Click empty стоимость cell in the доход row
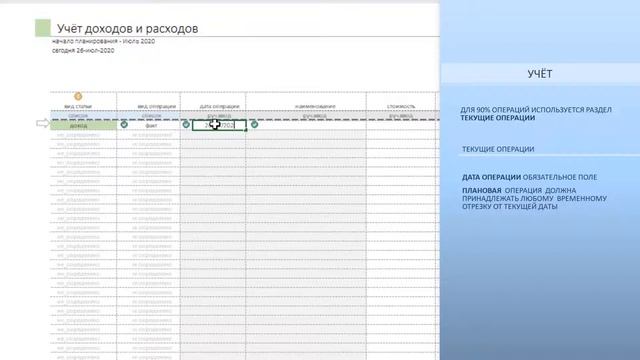Screen dimensions: 640x360 401,125
